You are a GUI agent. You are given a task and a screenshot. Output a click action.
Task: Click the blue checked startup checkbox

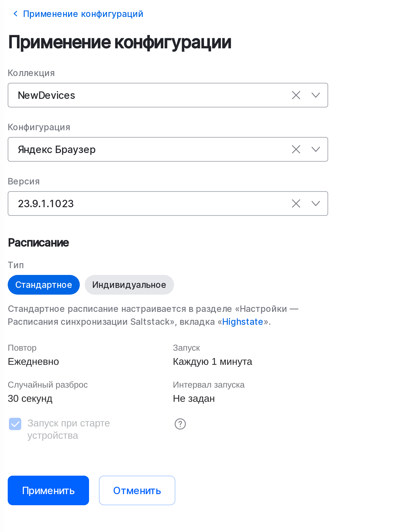click(x=15, y=424)
